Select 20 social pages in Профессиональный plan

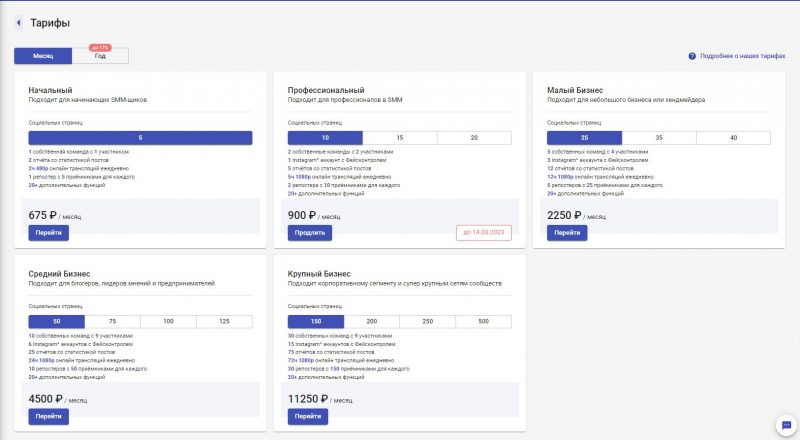click(x=474, y=138)
